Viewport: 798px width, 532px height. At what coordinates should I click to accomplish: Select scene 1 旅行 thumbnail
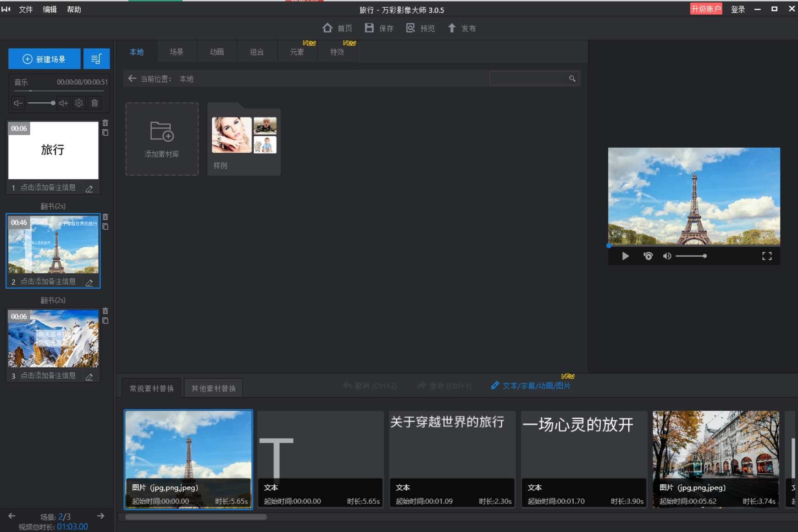(x=53, y=150)
